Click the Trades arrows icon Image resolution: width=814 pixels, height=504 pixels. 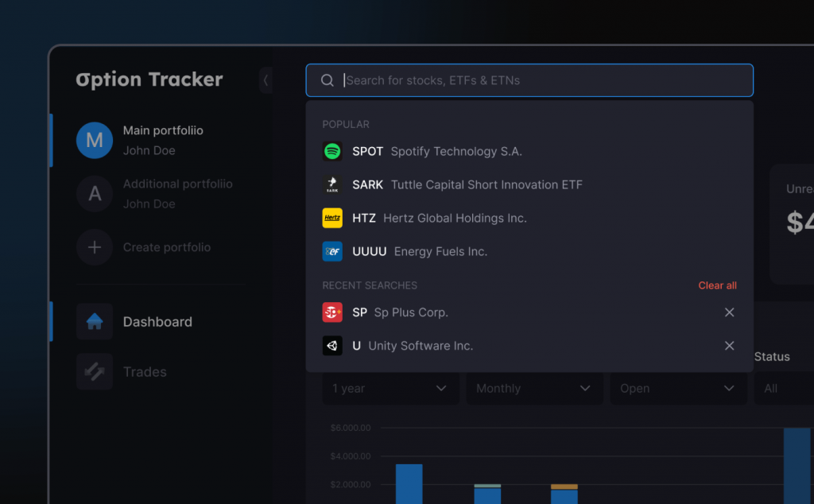coord(95,372)
